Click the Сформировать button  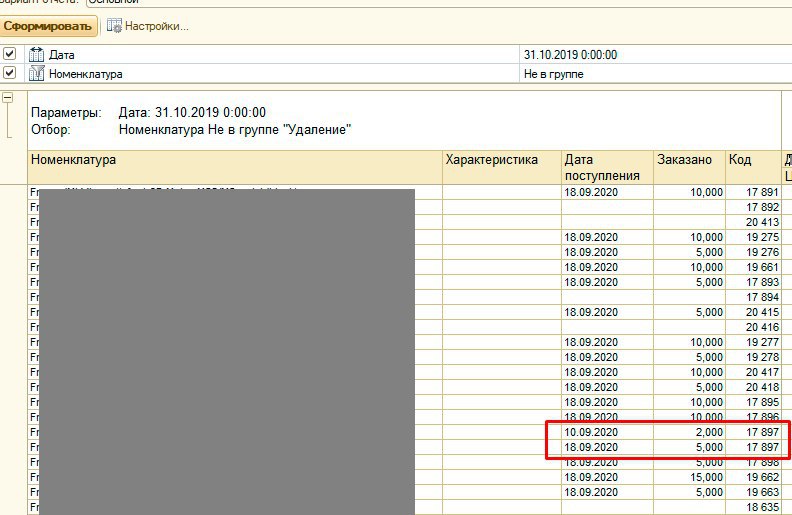pyautogui.click(x=48, y=26)
